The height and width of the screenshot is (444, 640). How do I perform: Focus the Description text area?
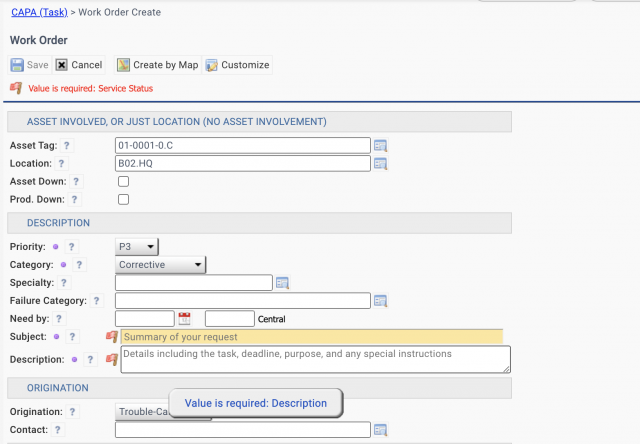click(314, 359)
